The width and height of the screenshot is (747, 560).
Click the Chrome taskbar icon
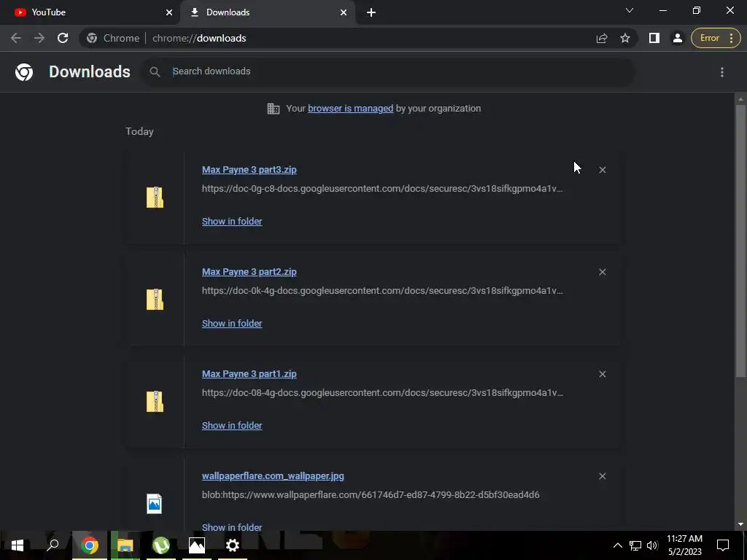(89, 545)
